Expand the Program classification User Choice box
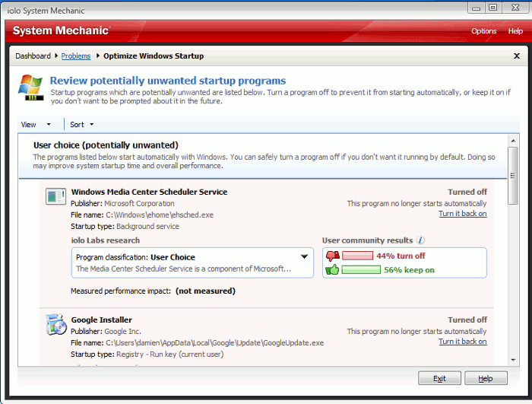 click(304, 256)
